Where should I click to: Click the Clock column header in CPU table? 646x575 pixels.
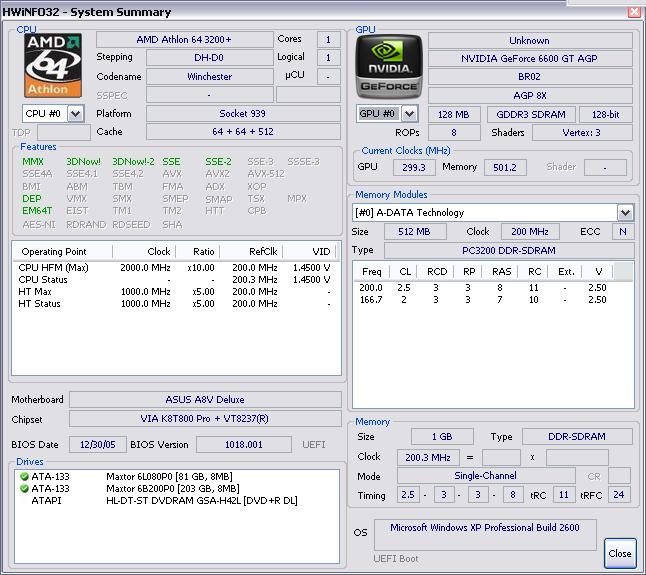pos(144,252)
